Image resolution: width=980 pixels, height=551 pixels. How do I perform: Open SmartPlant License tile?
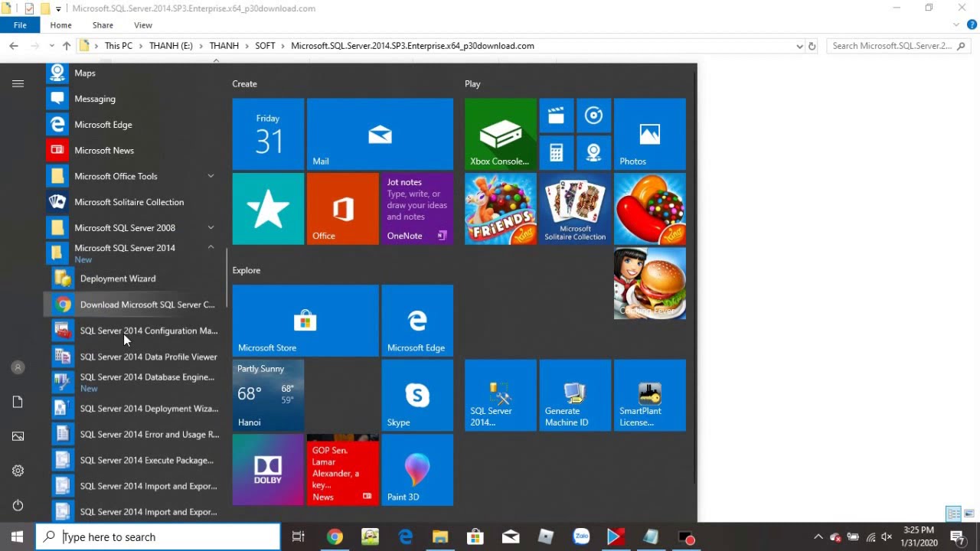649,396
